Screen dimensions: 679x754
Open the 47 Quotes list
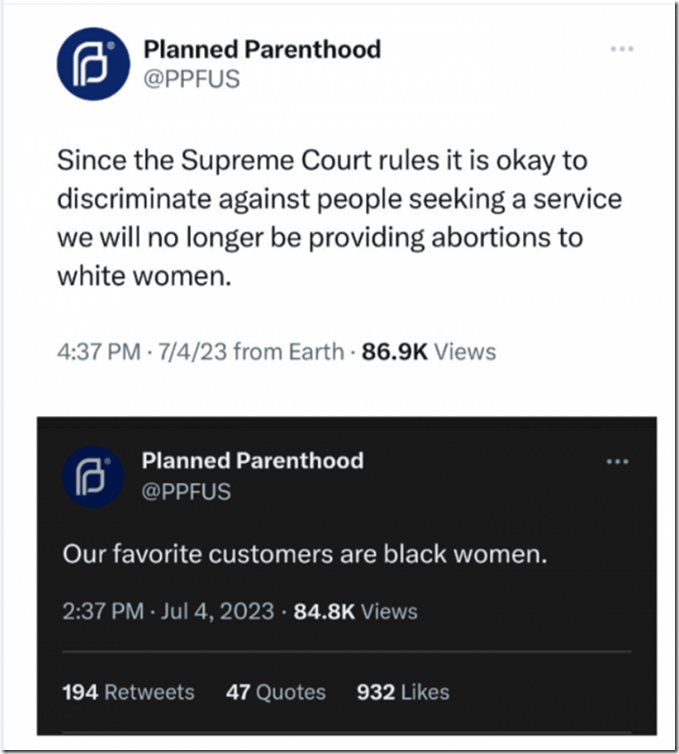coord(276,692)
